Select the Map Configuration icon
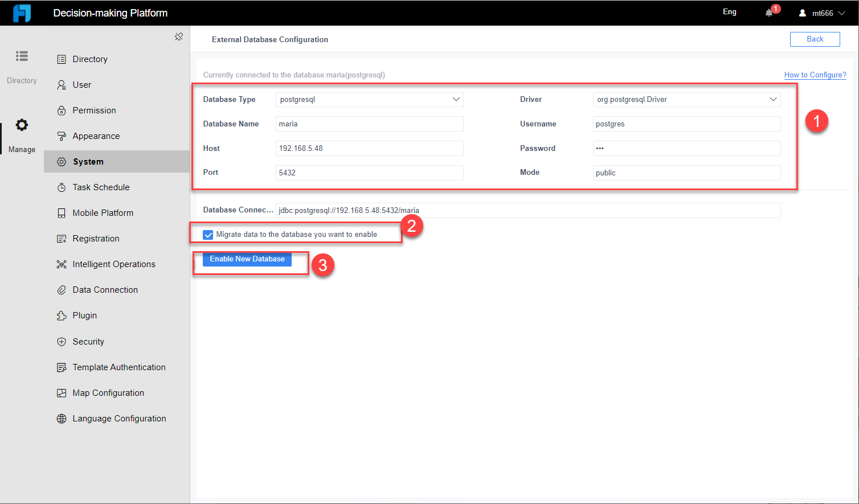Viewport: 859px width, 504px height. 62,392
